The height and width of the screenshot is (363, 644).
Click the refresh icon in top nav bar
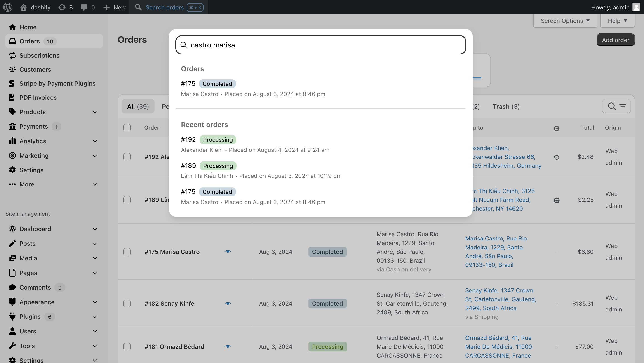click(62, 7)
